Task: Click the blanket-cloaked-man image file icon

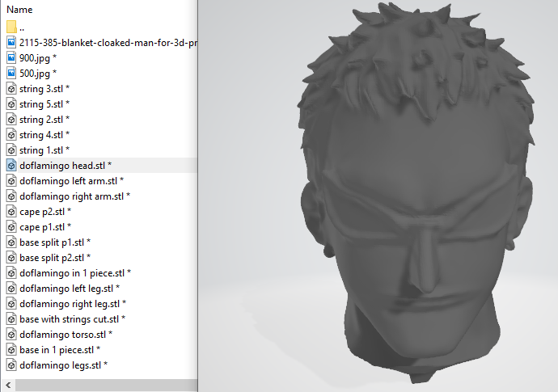Action: click(x=11, y=42)
